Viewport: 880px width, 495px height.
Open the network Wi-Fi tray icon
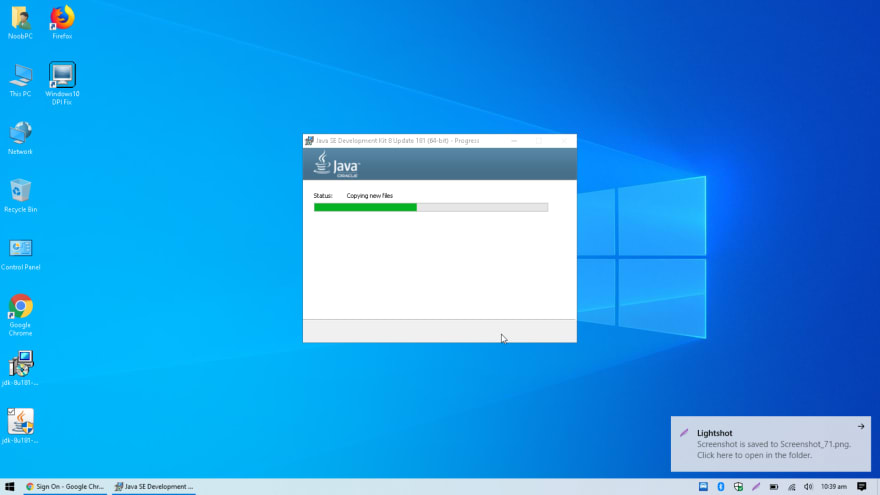[791, 487]
